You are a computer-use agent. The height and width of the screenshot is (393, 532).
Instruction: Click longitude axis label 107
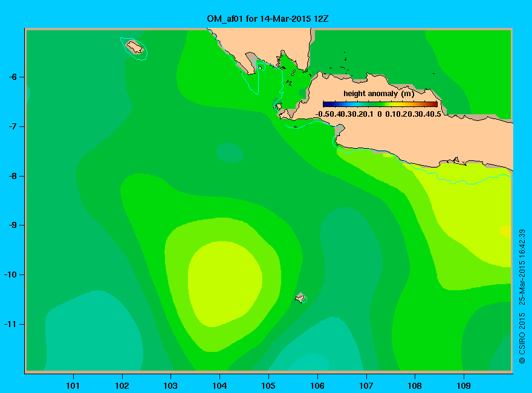pos(366,386)
